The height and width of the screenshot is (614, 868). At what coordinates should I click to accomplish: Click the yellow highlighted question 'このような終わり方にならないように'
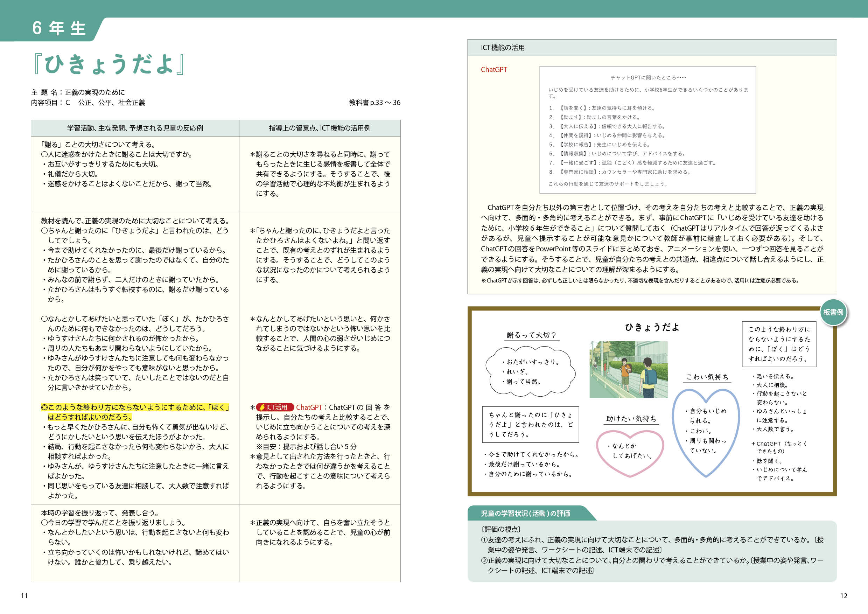click(x=135, y=412)
